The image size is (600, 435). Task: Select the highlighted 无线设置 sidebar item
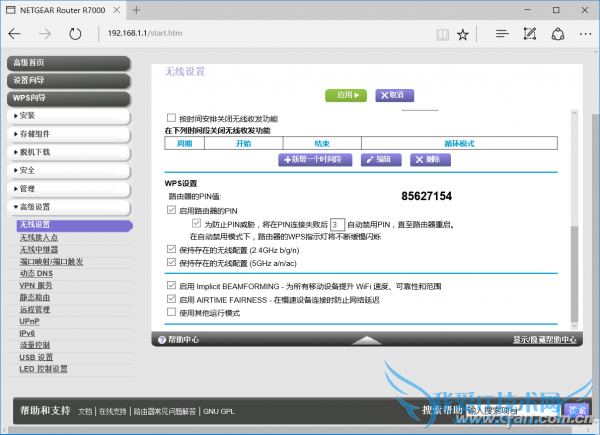tap(75, 225)
